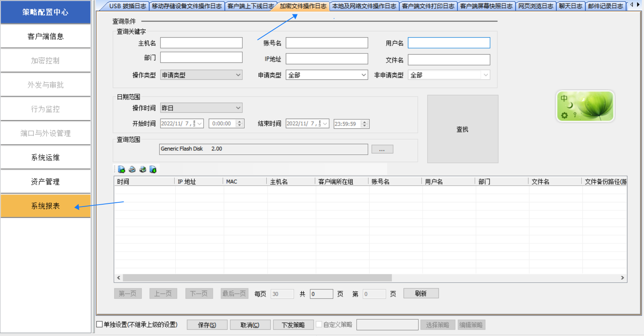Click the 中 language indicator on input widget

pyautogui.click(x=564, y=98)
